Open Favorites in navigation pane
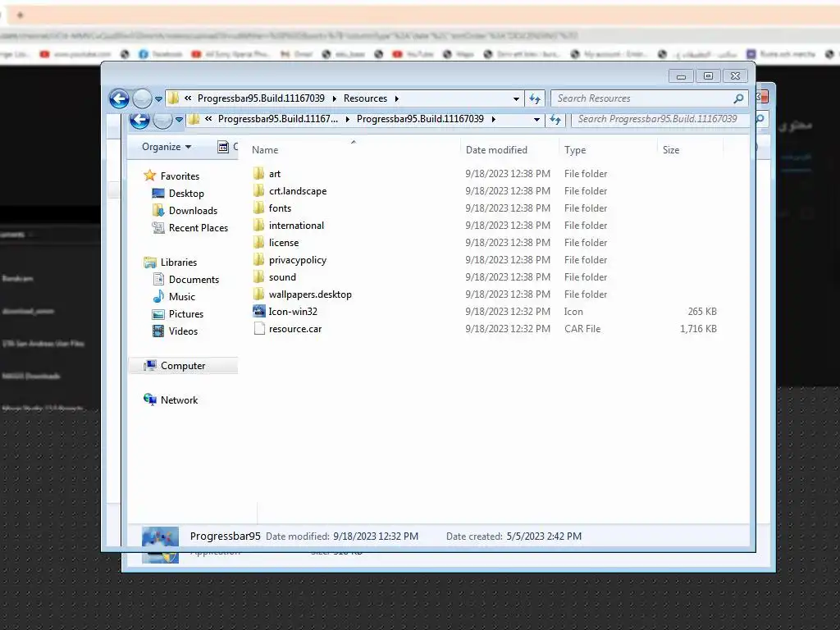Viewport: 840px width, 630px height. tap(180, 176)
